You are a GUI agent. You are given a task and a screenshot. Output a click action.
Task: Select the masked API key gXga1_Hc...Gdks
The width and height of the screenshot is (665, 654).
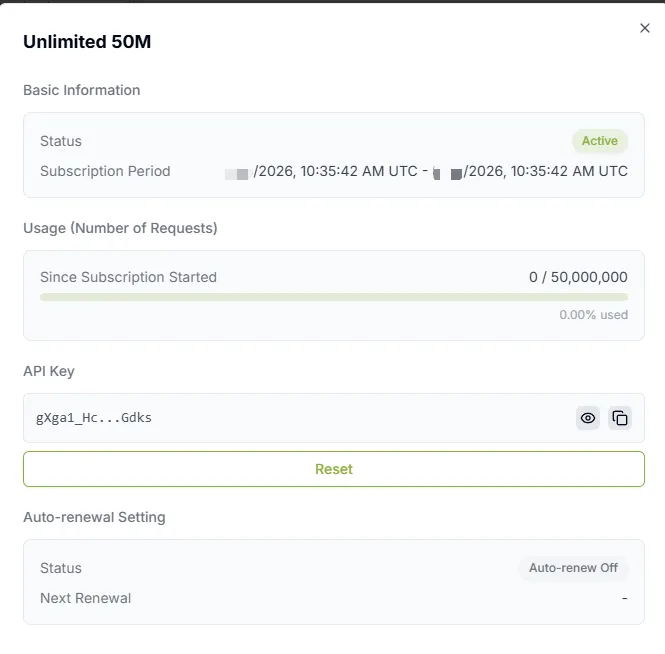[x=94, y=418]
